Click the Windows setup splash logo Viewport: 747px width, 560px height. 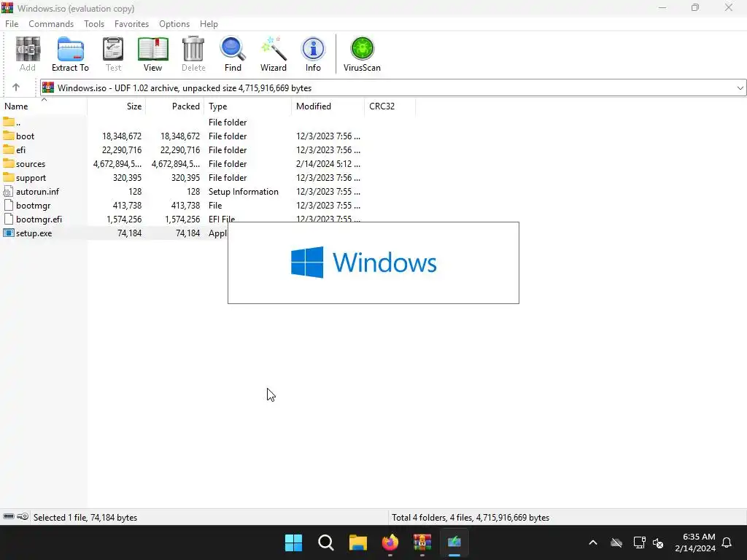click(364, 262)
